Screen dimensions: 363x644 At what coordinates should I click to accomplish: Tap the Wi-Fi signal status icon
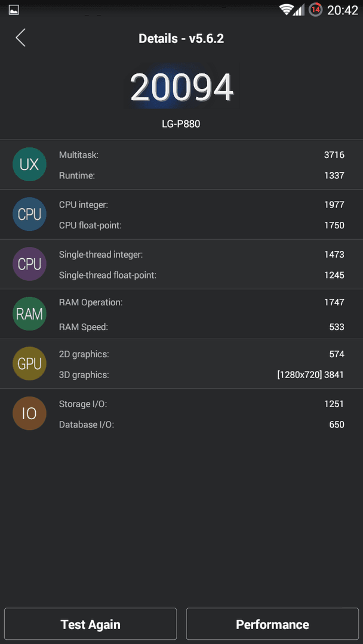point(286,10)
